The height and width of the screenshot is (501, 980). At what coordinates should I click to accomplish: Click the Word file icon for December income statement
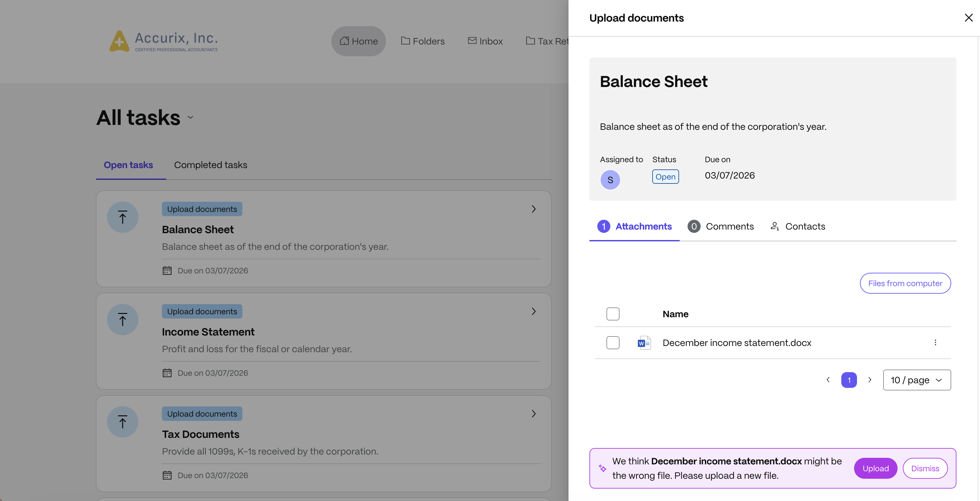(x=644, y=343)
